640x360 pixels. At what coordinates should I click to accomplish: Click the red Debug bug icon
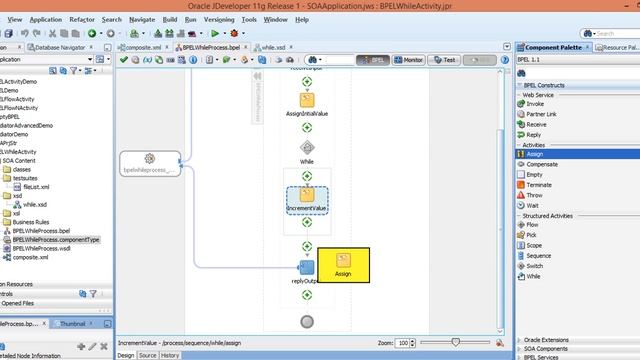coord(234,33)
